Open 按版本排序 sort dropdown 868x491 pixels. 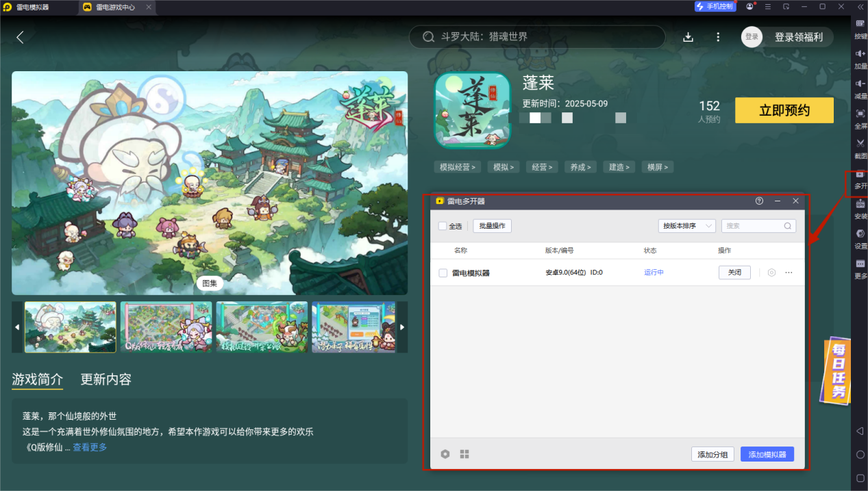click(x=686, y=226)
